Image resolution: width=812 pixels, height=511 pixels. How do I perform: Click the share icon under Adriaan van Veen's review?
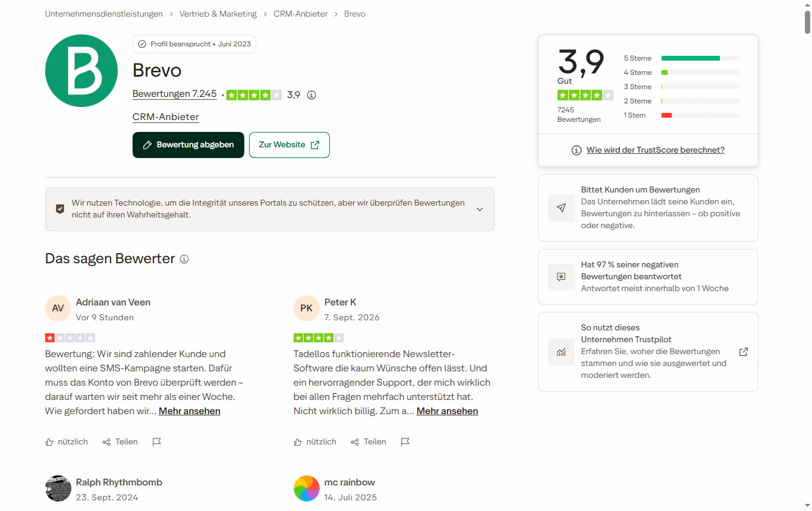coord(106,442)
